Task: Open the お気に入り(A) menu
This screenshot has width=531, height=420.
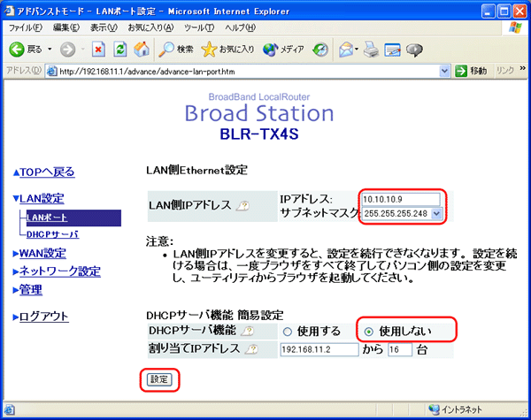Action: pos(150,27)
